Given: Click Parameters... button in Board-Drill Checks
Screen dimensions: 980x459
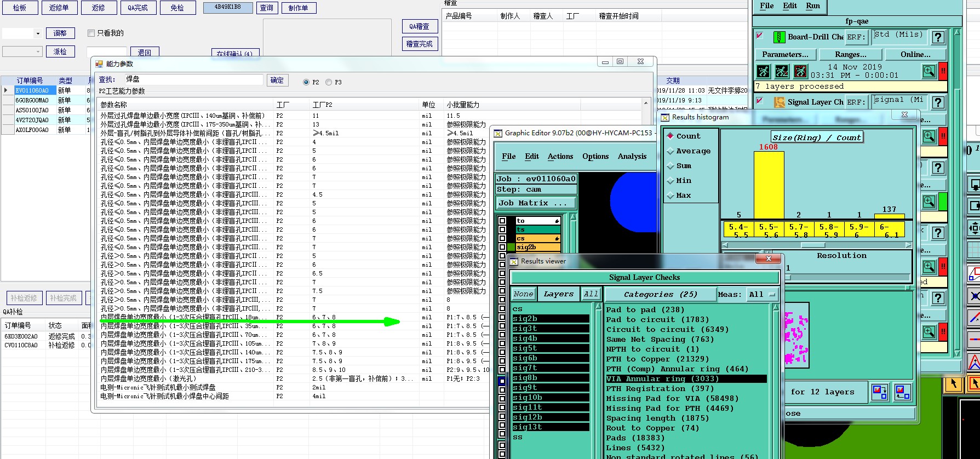Looking at the screenshot, I should pos(786,55).
